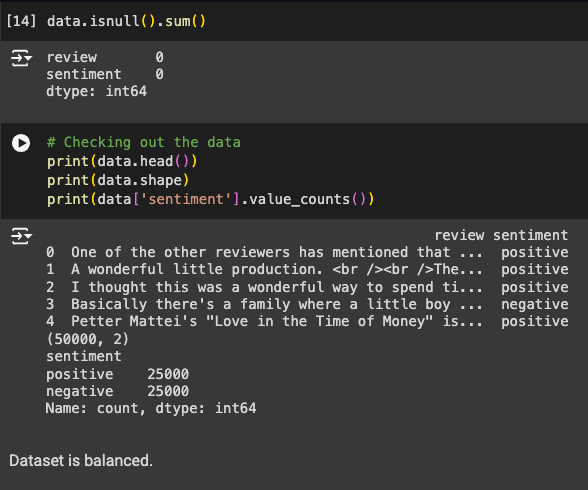Image resolution: width=588 pixels, height=490 pixels.
Task: Click the row "Basically there's a family"
Action: tap(307, 304)
